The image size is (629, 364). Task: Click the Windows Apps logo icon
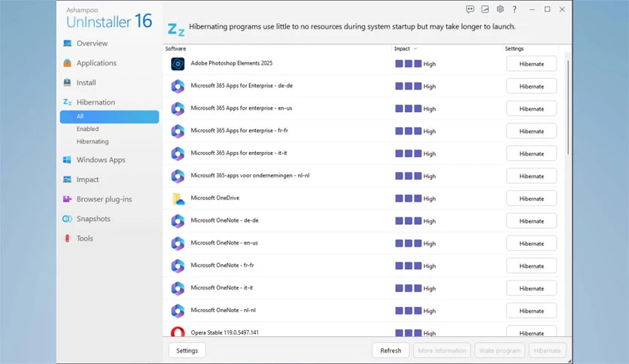tap(67, 159)
